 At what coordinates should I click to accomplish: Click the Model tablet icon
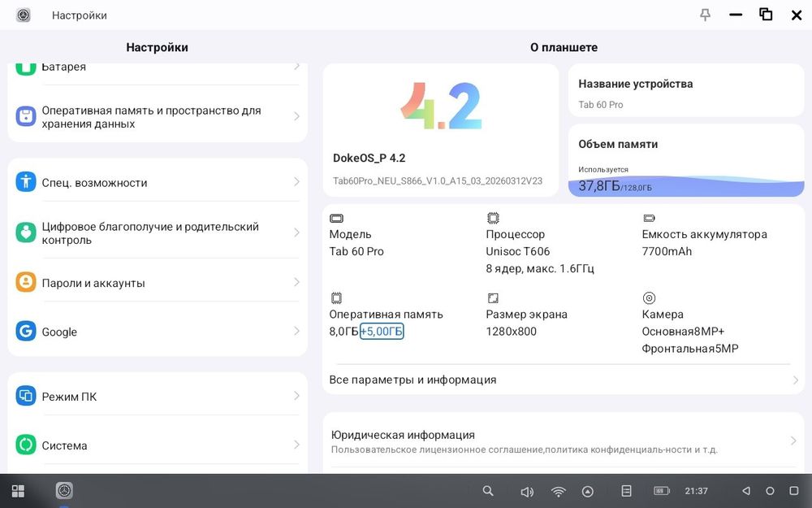(337, 218)
